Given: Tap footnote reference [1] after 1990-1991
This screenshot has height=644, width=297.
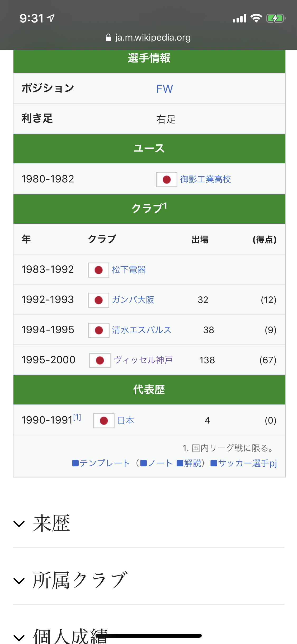Looking at the screenshot, I should 77,417.
